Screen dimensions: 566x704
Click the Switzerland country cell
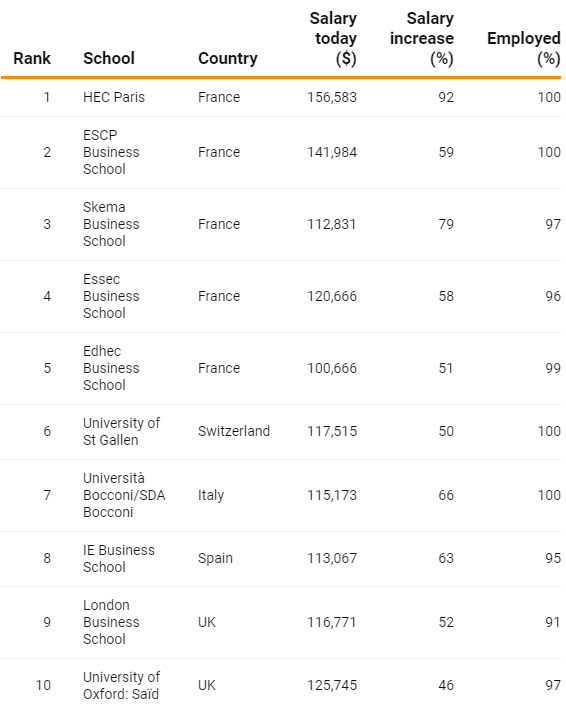(234, 431)
